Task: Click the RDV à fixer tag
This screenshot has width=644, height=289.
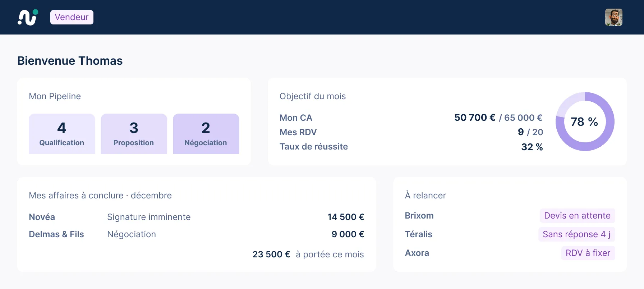Action: 588,253
